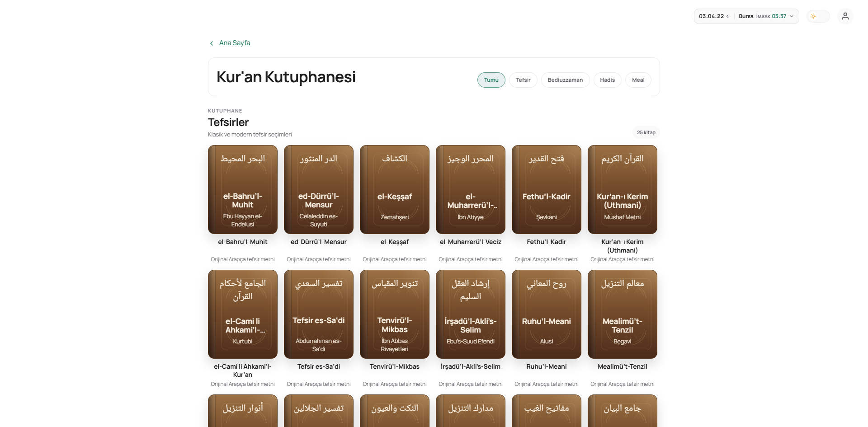Switch to the Tefsir filter tab

pos(523,80)
